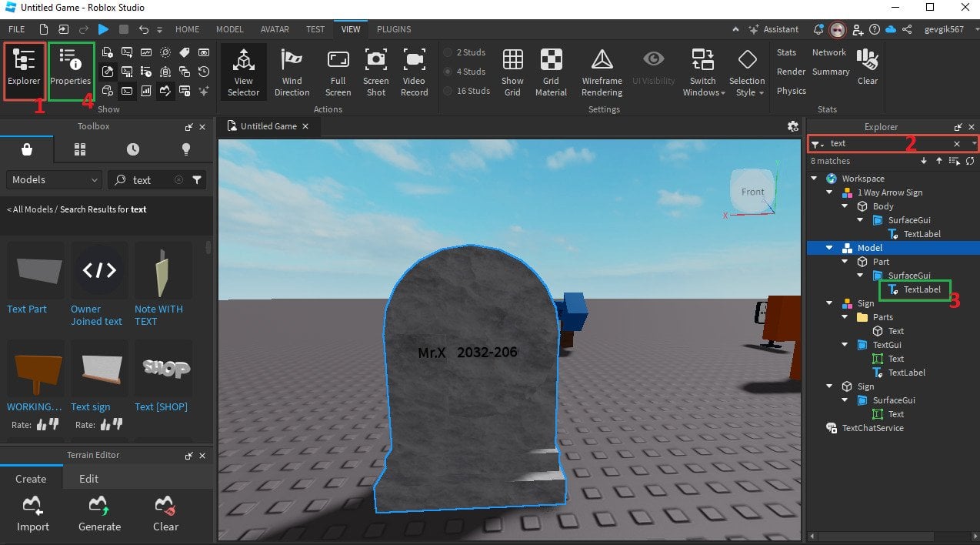Open the Assistant
Screen dimensions: 980x545
(x=773, y=29)
